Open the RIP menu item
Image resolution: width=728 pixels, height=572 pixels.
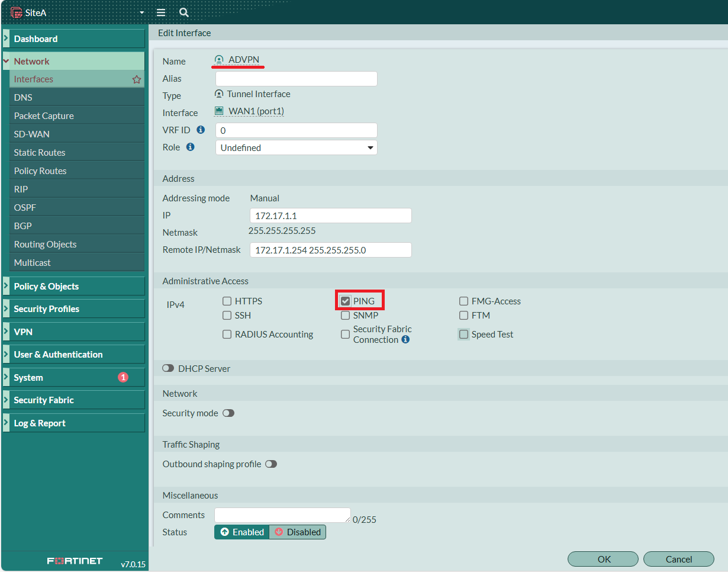coord(77,189)
